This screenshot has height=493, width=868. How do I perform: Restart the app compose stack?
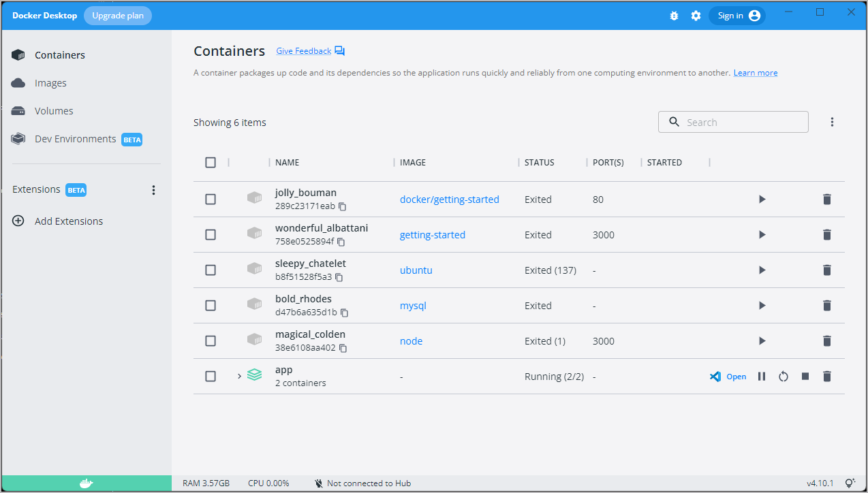click(784, 377)
